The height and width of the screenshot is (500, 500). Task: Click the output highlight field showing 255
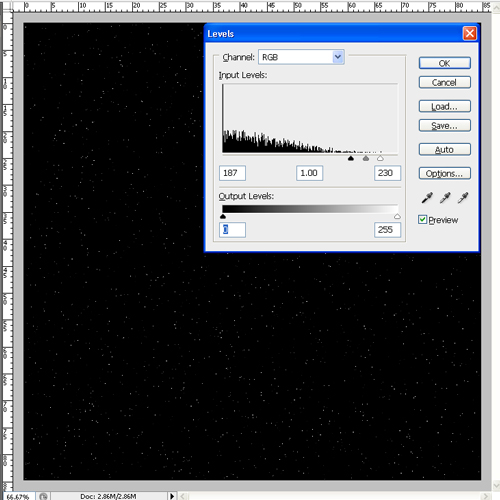click(387, 230)
